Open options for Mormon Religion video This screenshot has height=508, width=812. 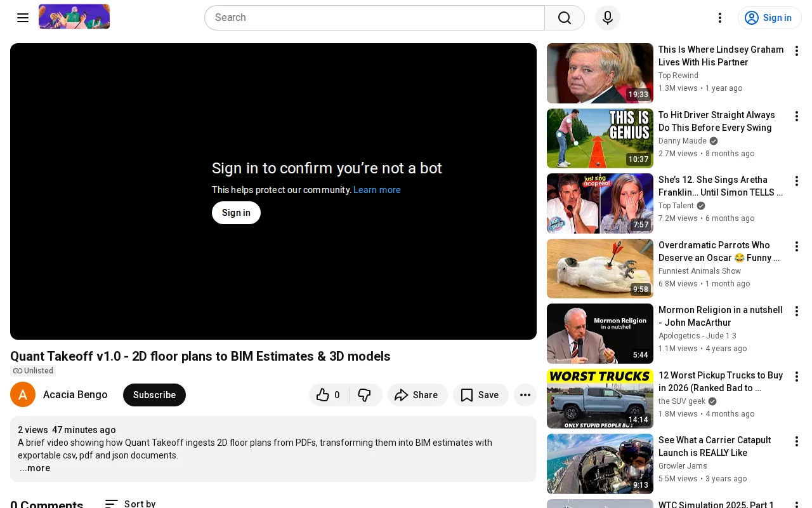point(797,311)
